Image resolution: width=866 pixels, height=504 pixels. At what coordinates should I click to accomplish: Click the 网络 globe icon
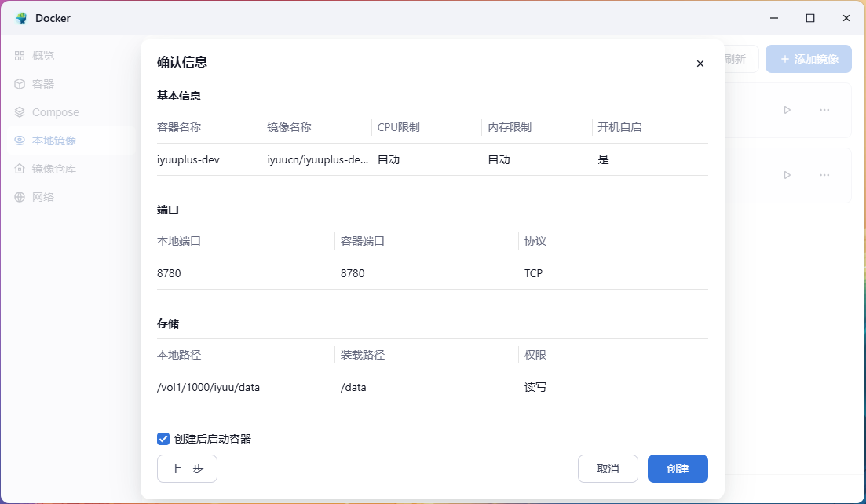click(20, 197)
